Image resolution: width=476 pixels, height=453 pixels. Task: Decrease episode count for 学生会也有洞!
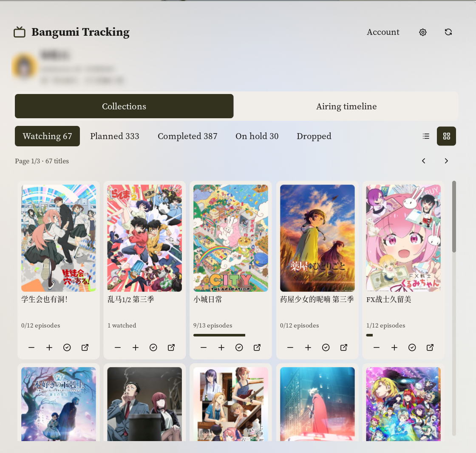tap(31, 347)
